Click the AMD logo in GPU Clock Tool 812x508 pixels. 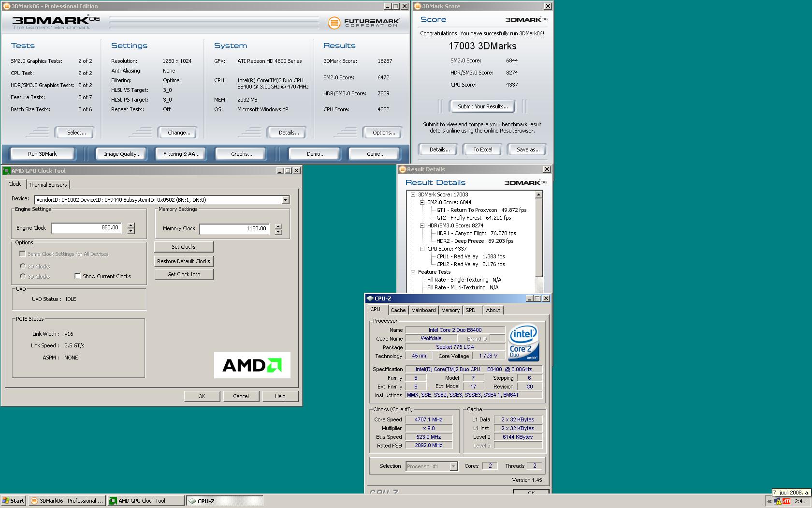click(x=252, y=365)
